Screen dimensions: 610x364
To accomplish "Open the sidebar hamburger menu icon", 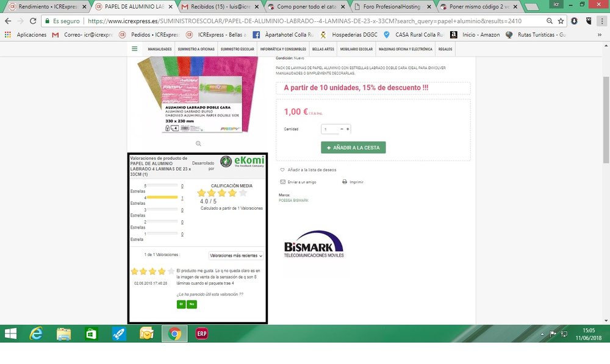I will point(135,49).
